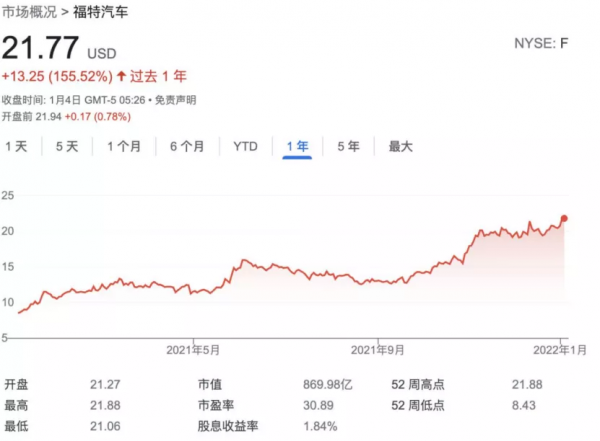The width and height of the screenshot is (600, 441).
Task: Select the YTD tab
Action: tap(245, 147)
